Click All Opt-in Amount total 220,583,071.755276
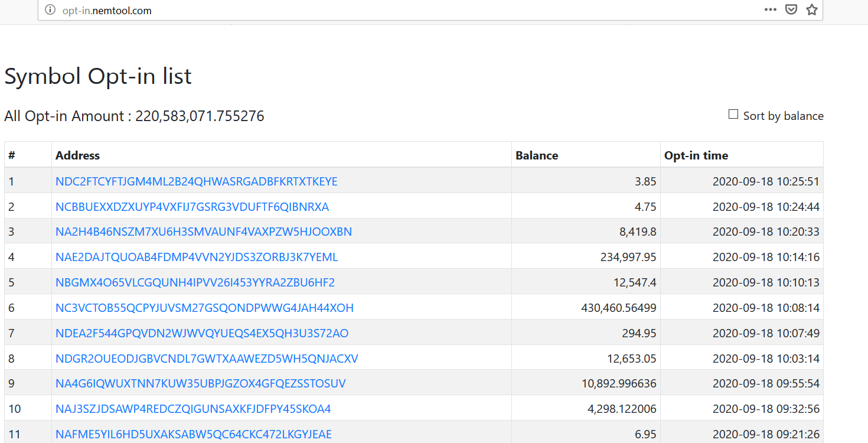 (134, 116)
